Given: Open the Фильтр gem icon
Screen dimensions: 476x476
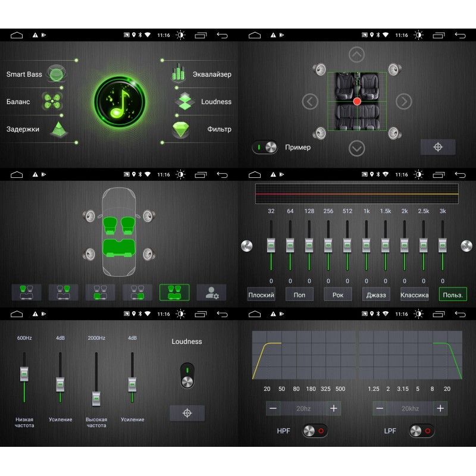Looking at the screenshot, I should click(181, 129).
